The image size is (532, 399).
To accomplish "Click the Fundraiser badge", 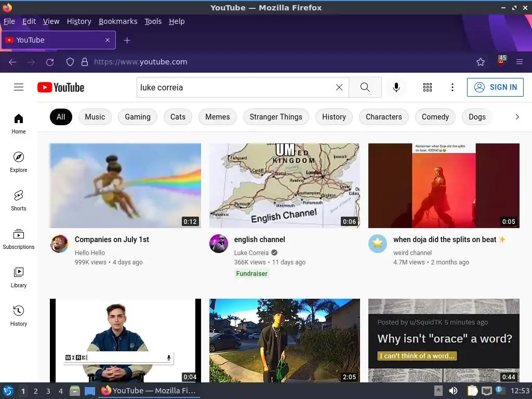I will click(252, 273).
